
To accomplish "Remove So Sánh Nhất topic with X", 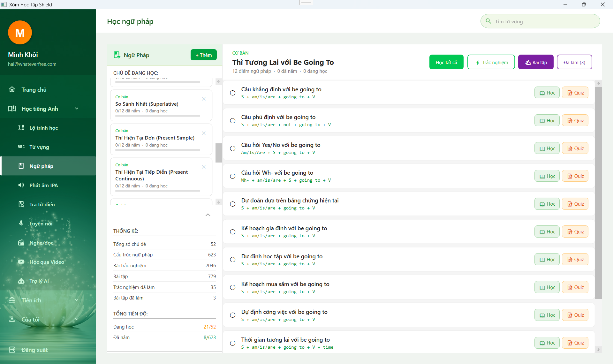I will coord(204,99).
